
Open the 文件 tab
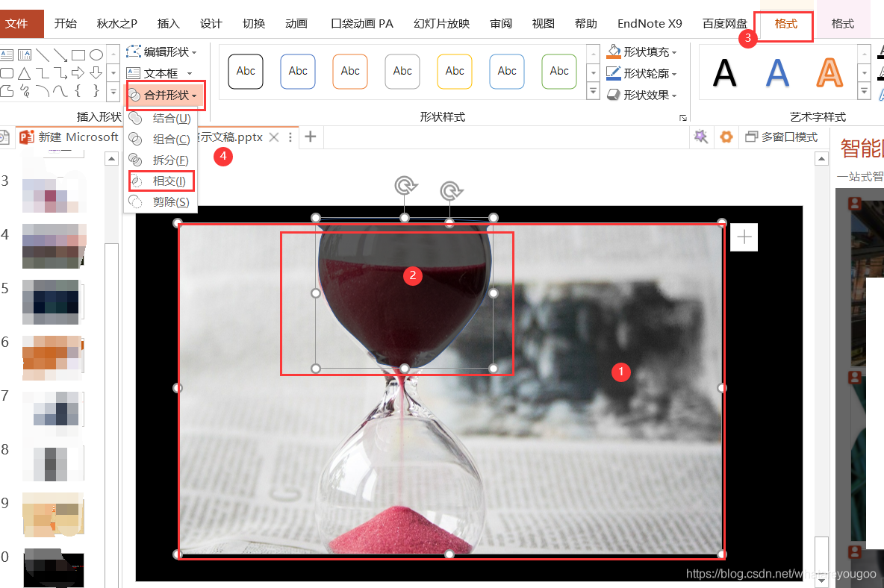(17, 24)
